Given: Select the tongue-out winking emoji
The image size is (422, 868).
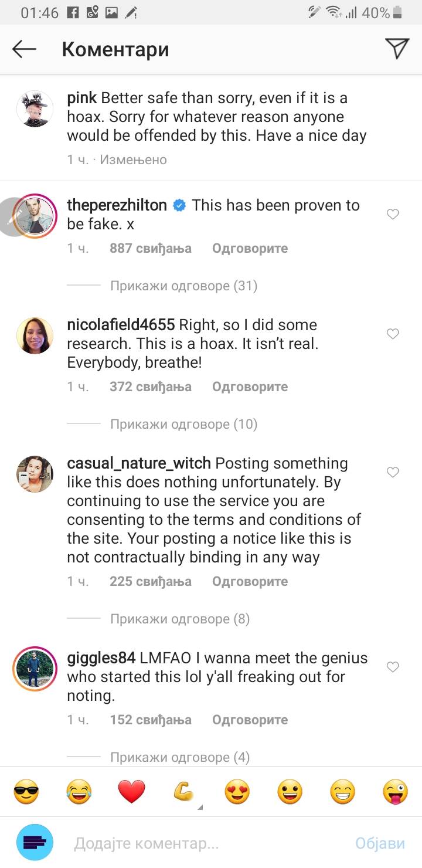Looking at the screenshot, I should (394, 792).
